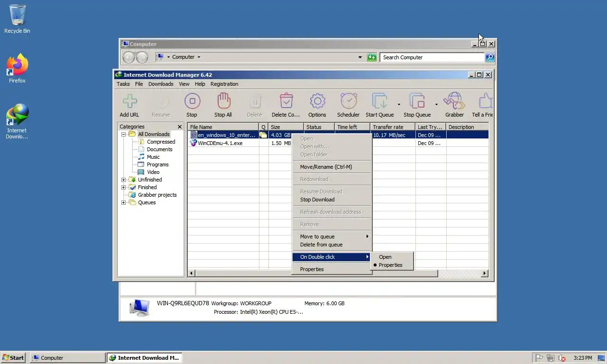
Task: Select Grabber projects in category tree
Action: [157, 195]
